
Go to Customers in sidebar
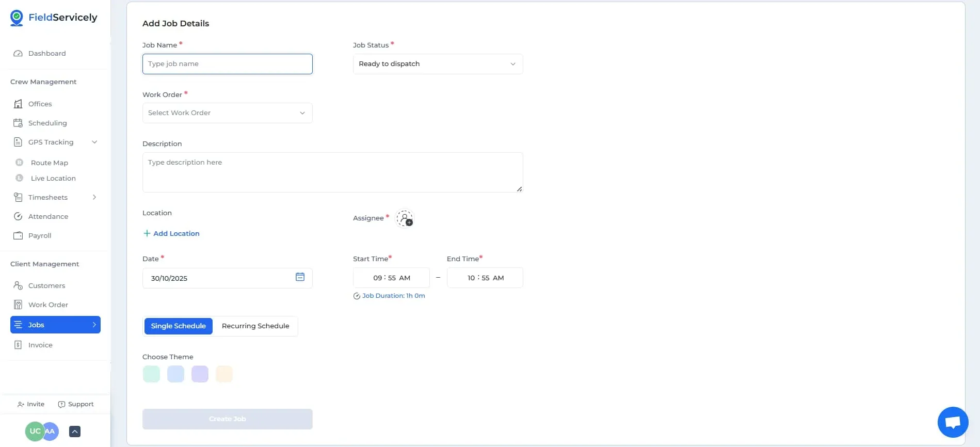[46, 286]
